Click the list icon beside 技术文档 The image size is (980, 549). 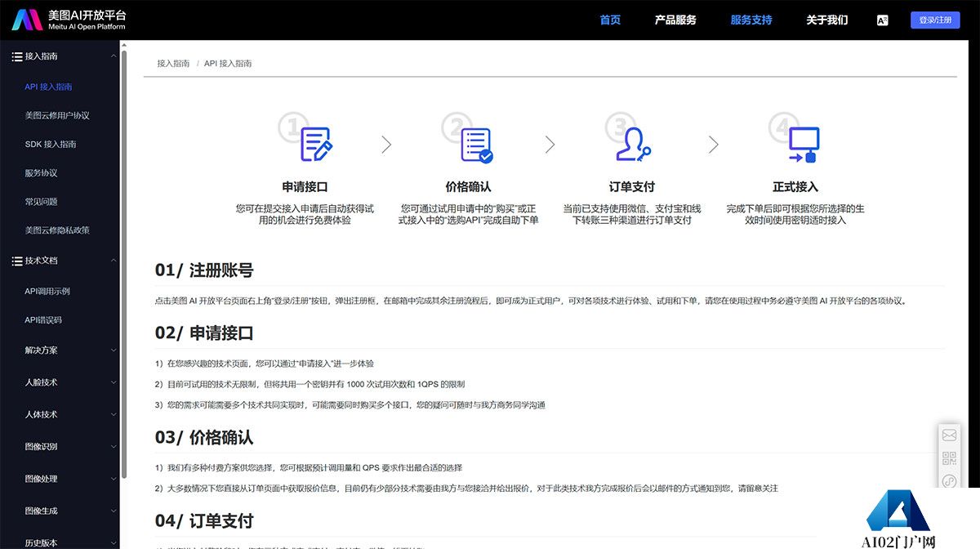16,261
